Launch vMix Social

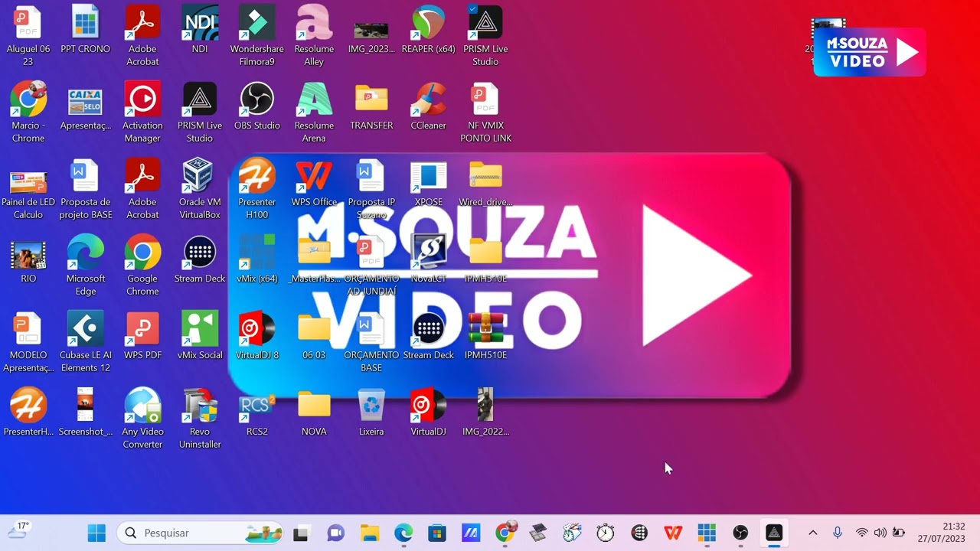pyautogui.click(x=200, y=335)
